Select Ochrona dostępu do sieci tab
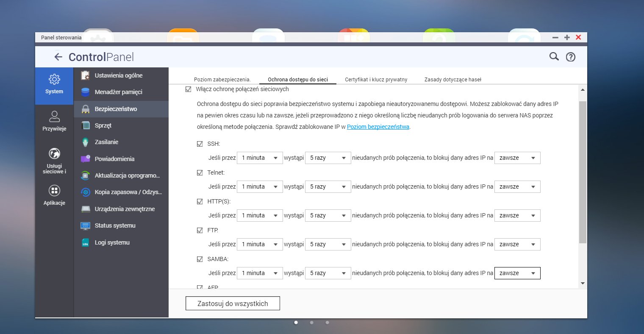The image size is (644, 334). pyautogui.click(x=298, y=80)
